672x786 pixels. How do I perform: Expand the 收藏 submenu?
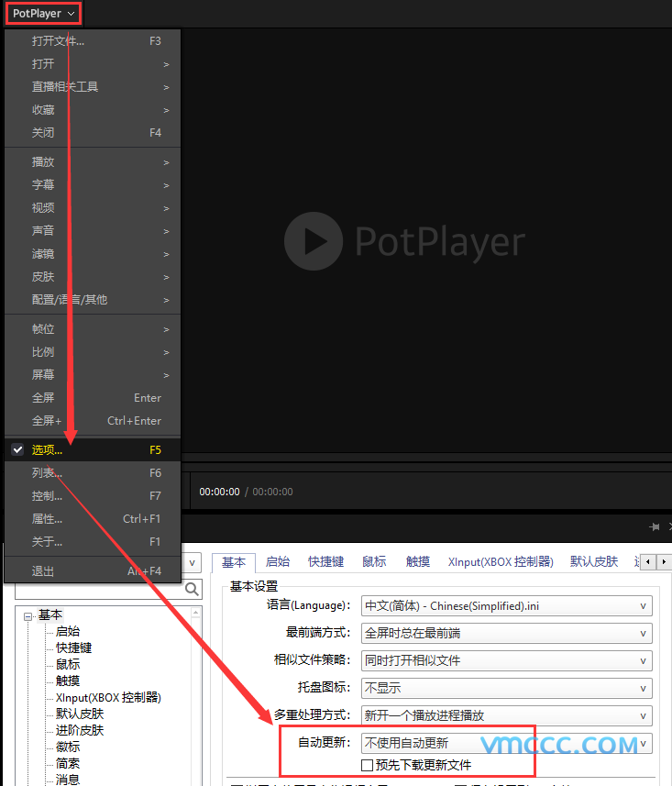click(x=93, y=110)
